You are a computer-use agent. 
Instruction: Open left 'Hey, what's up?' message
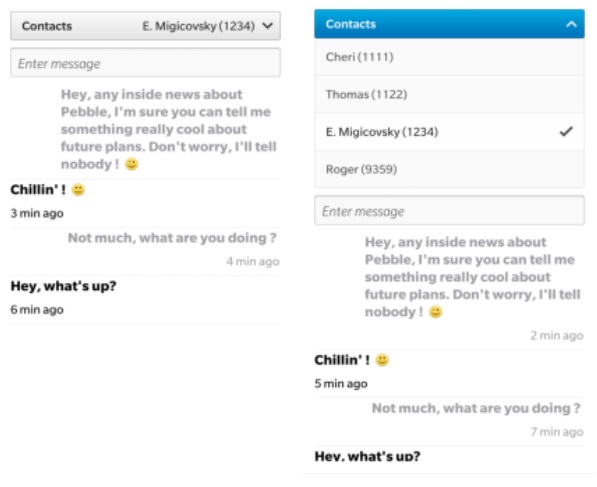(x=64, y=286)
